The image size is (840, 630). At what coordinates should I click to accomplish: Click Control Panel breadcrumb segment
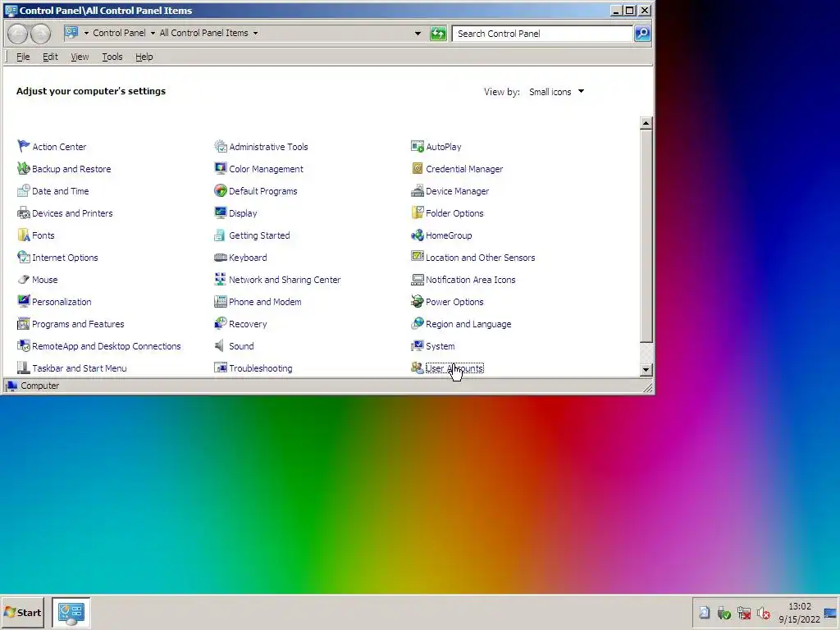(x=119, y=33)
